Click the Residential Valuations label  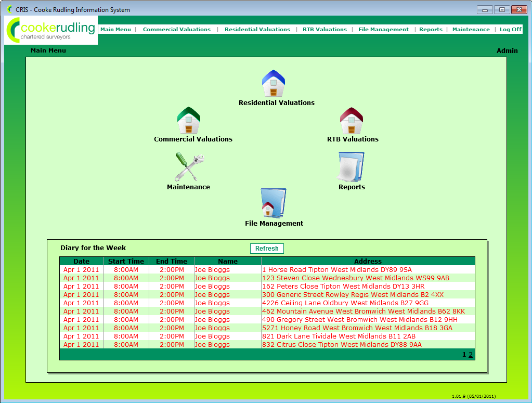pos(277,103)
